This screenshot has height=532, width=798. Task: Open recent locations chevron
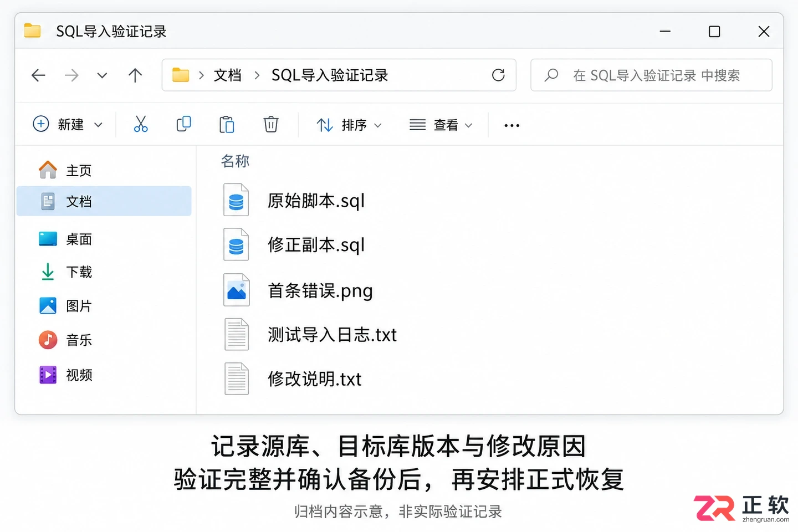point(102,75)
